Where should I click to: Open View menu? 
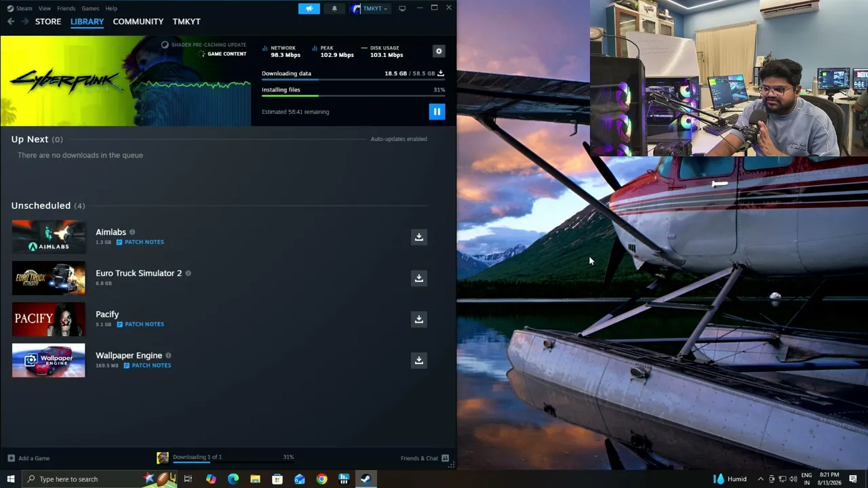coord(45,8)
